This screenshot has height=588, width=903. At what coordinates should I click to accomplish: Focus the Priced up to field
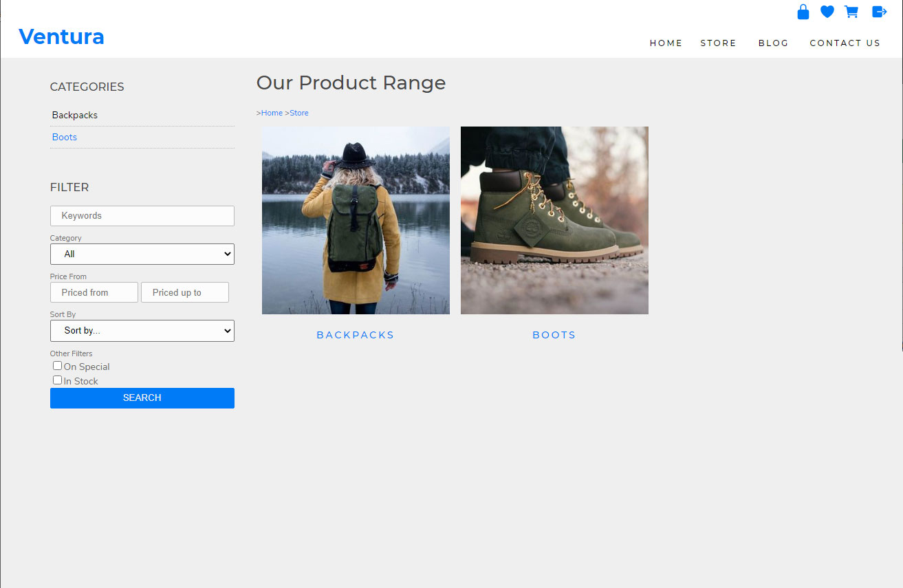(x=185, y=292)
